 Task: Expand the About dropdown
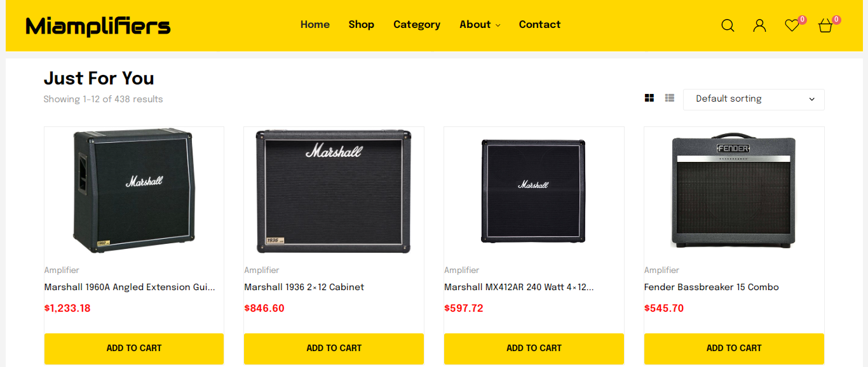click(479, 25)
